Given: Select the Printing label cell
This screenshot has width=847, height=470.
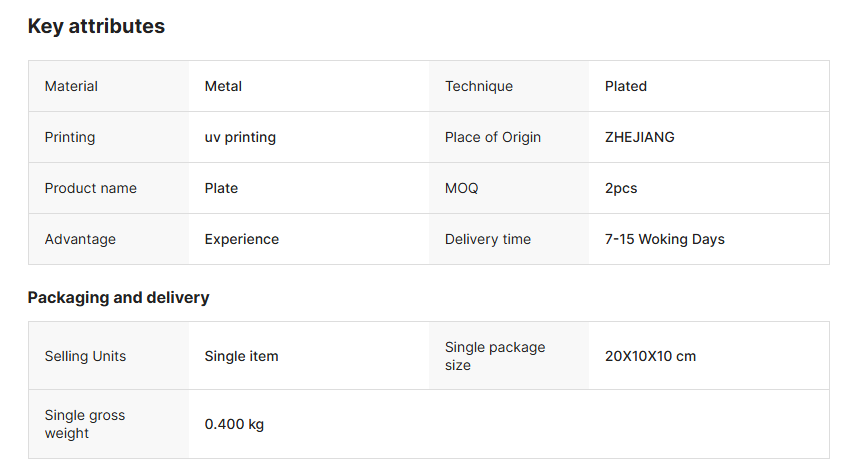Looking at the screenshot, I should [70, 138].
